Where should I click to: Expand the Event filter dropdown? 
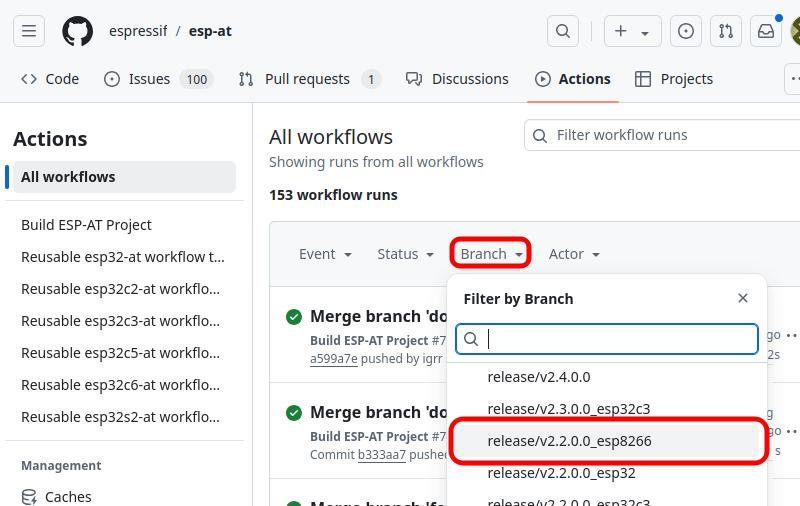[x=325, y=254]
